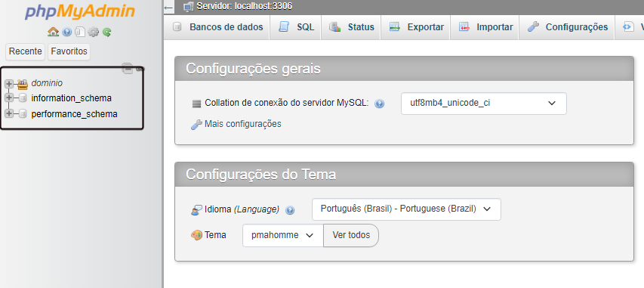Open the connection collation dropdown utf8mb4_unicode_ci
The width and height of the screenshot is (644, 288).
[x=484, y=104]
